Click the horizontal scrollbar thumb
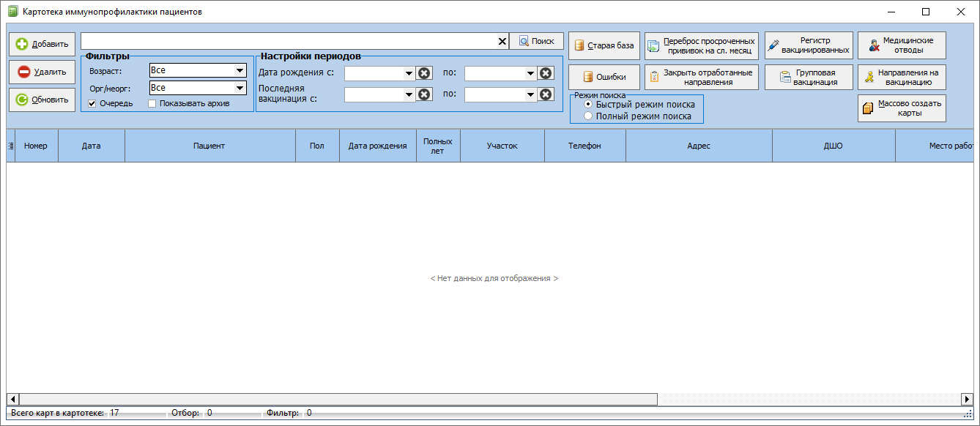Image resolution: width=980 pixels, height=426 pixels. [x=338, y=399]
